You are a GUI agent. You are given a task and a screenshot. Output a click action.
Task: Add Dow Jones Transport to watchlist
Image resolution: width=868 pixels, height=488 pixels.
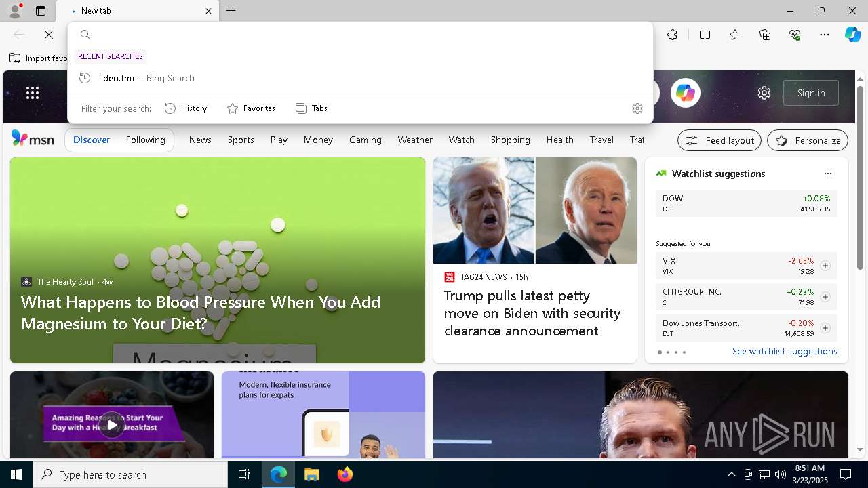825,328
